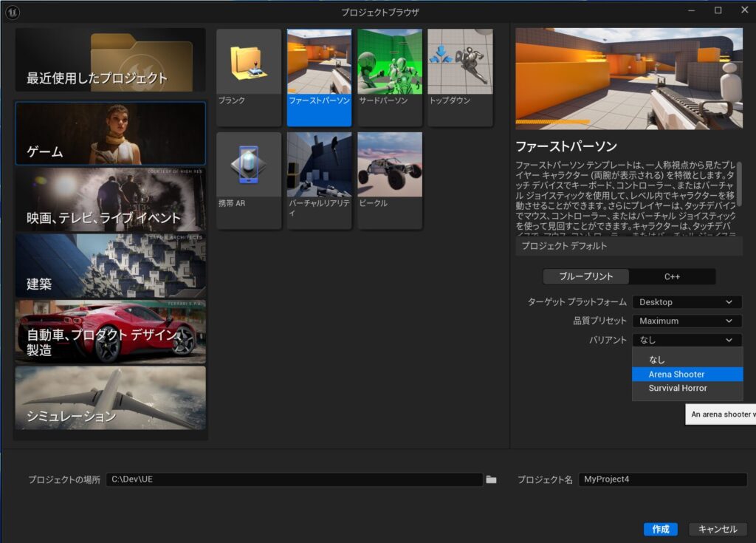Click the folder browse icon for project location
The width and height of the screenshot is (756, 543).
coord(492,479)
